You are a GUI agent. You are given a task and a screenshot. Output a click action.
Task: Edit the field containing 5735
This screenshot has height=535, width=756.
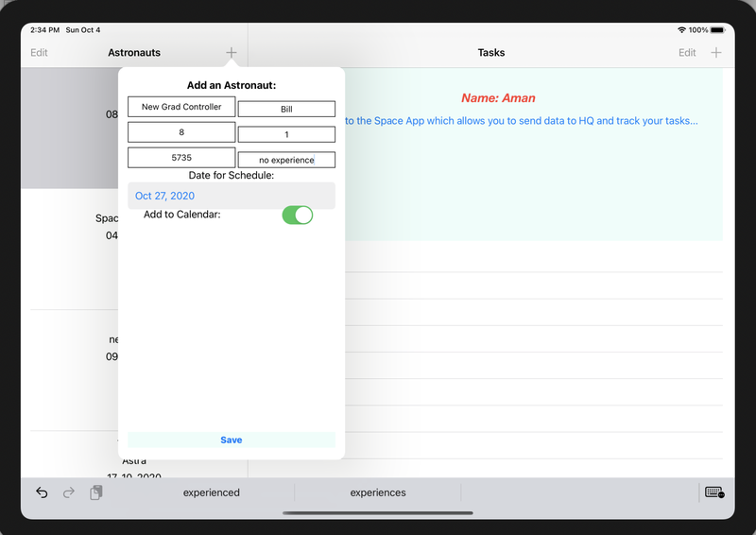pyautogui.click(x=181, y=158)
